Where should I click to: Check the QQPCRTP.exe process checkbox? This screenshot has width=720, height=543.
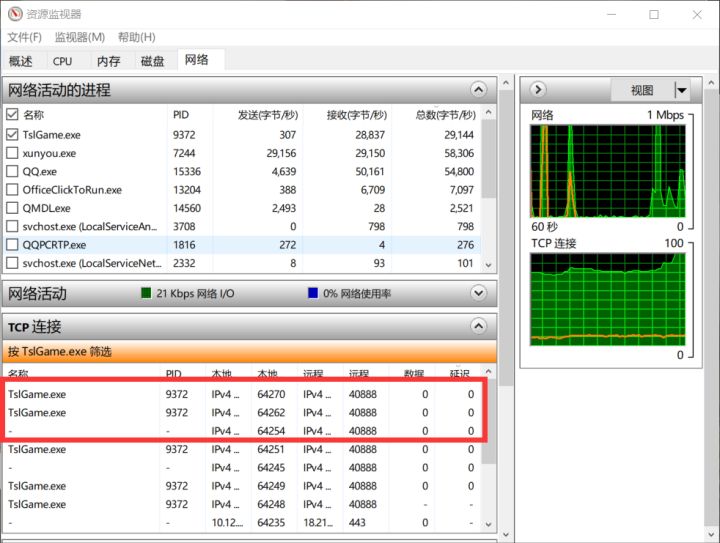[12, 245]
